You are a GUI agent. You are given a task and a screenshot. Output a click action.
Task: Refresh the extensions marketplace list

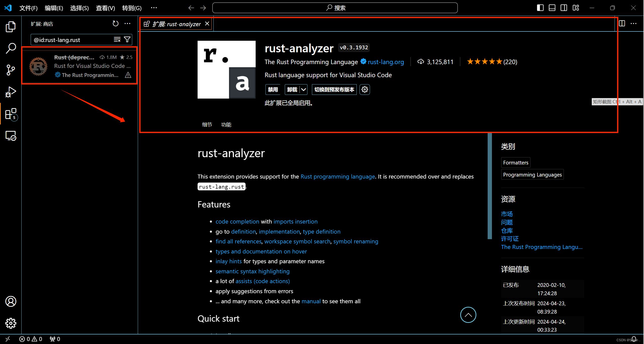(x=115, y=24)
